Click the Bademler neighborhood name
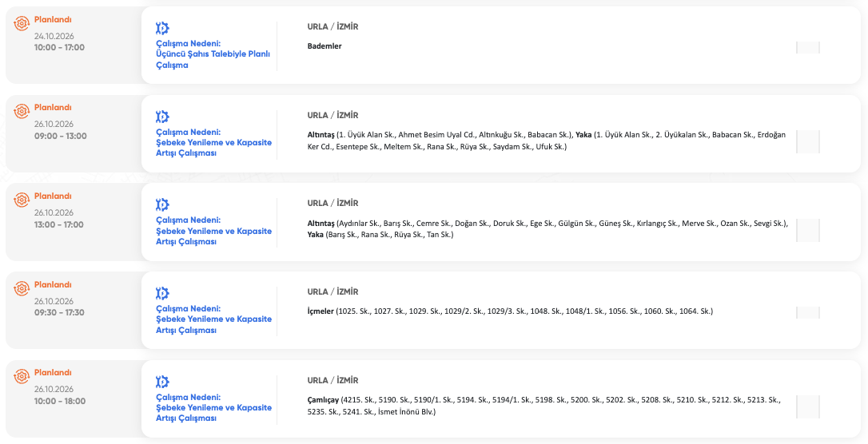Screen dimensions: 868x444 [x=325, y=46]
